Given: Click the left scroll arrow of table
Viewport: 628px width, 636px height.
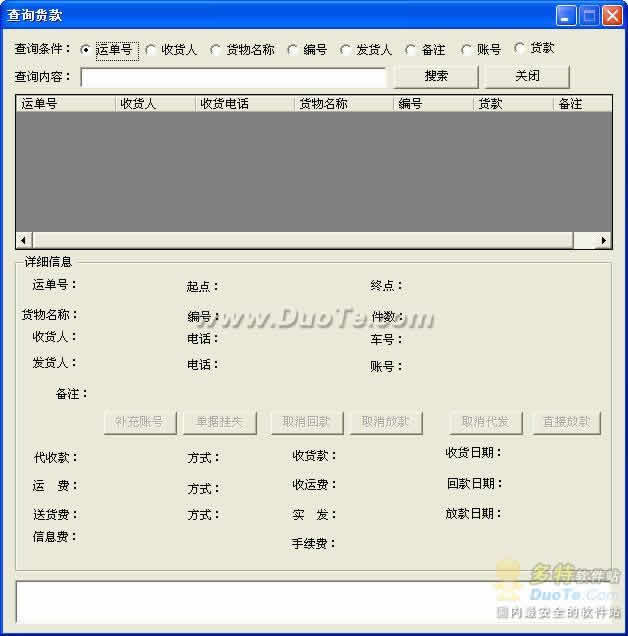Looking at the screenshot, I should click(24, 240).
